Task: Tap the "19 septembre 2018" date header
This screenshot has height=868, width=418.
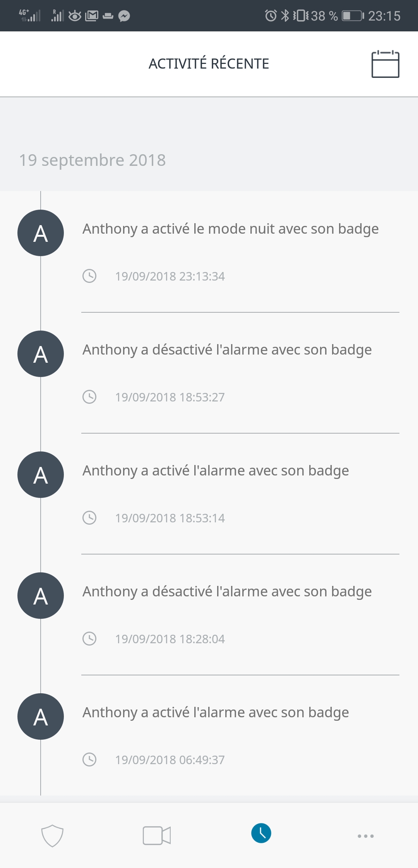Action: (93, 160)
